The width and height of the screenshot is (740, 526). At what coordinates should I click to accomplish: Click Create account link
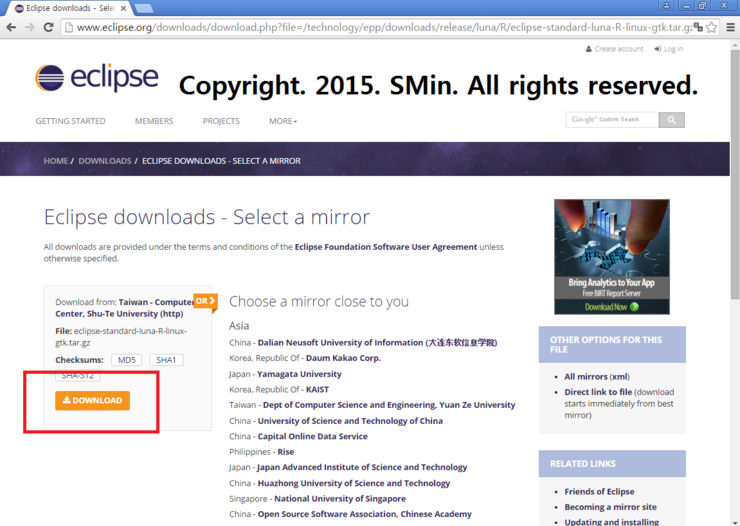point(614,49)
